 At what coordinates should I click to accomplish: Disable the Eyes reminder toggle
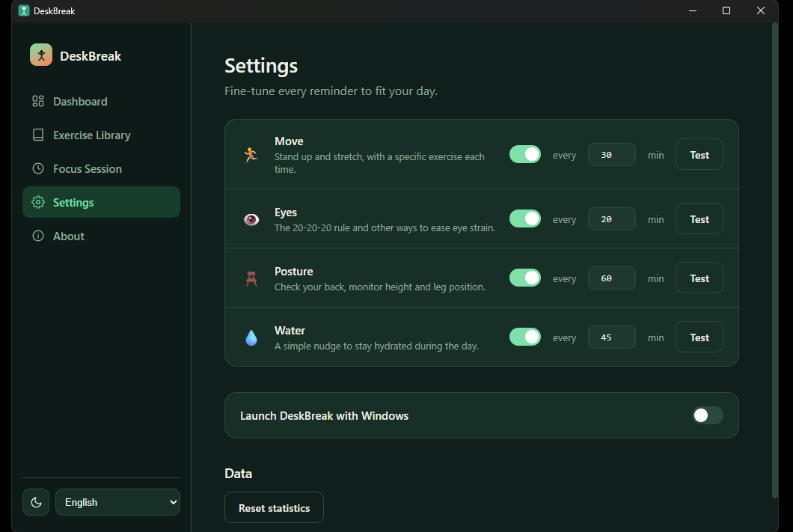pyautogui.click(x=525, y=218)
